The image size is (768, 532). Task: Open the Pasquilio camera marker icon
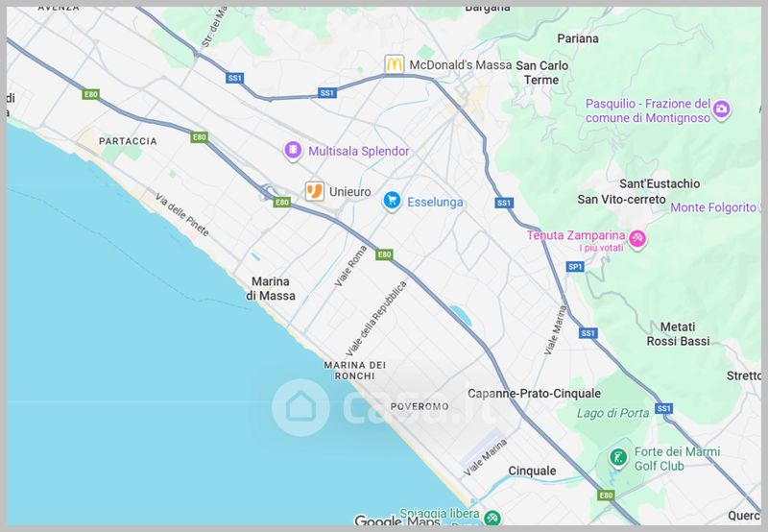(x=721, y=109)
